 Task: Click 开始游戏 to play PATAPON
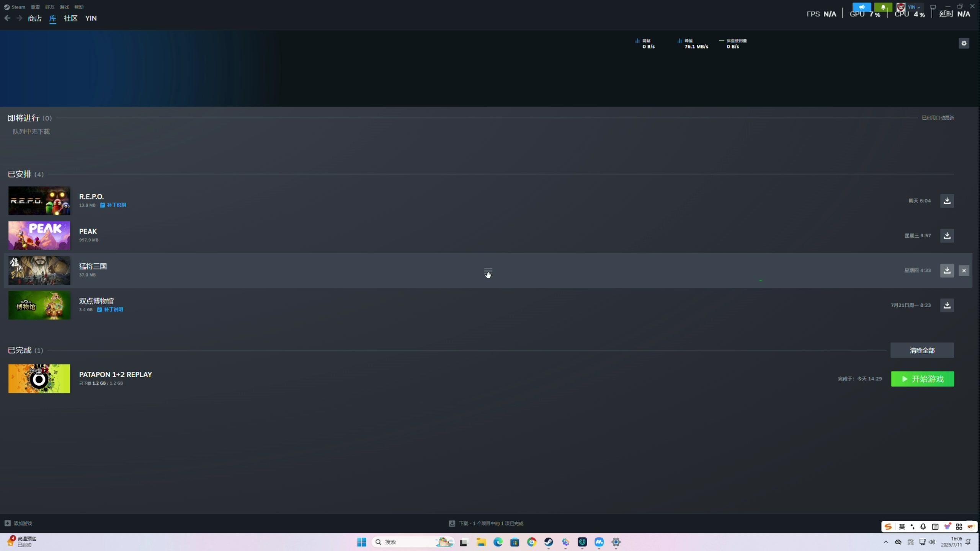pyautogui.click(x=923, y=379)
